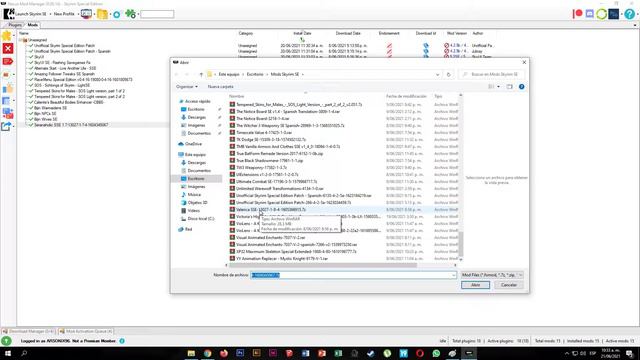This screenshot has height=360, width=640.
Task: Select the highlighted Escritorio under Este equipo
Action: 196,179
